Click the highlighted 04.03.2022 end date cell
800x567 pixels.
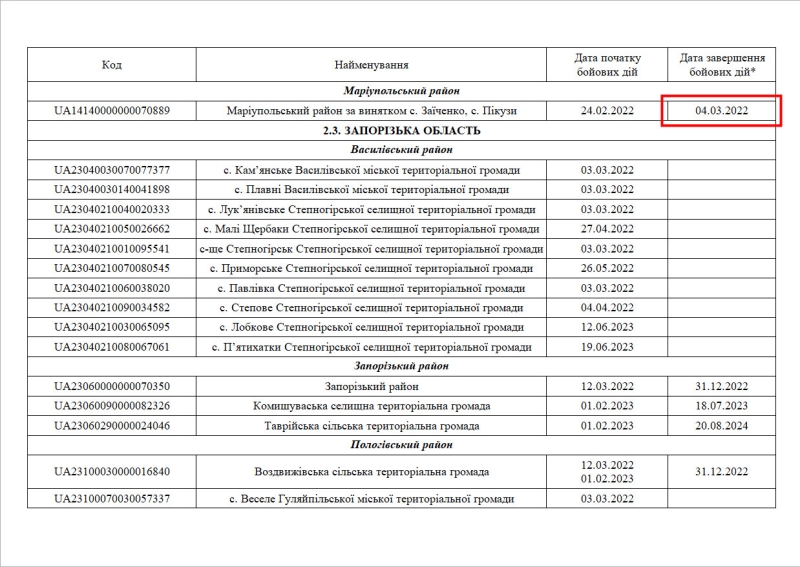[x=721, y=110]
